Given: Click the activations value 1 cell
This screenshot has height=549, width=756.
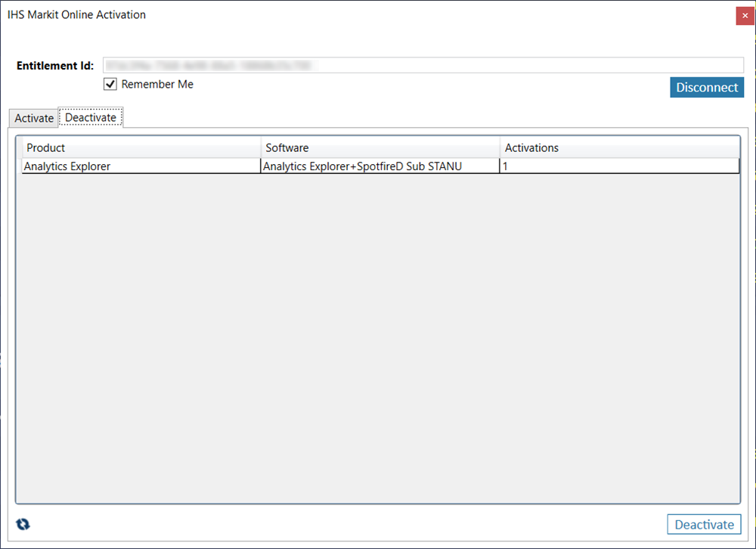Looking at the screenshot, I should tap(619, 166).
